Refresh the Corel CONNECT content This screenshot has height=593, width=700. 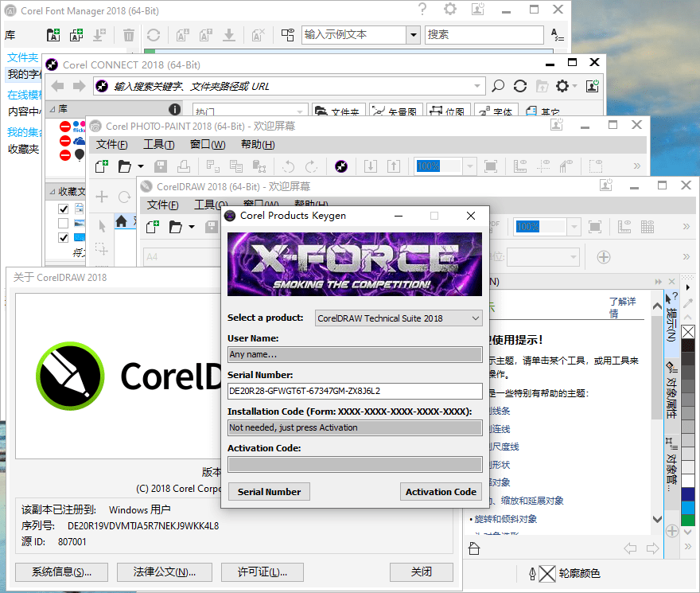[520, 86]
